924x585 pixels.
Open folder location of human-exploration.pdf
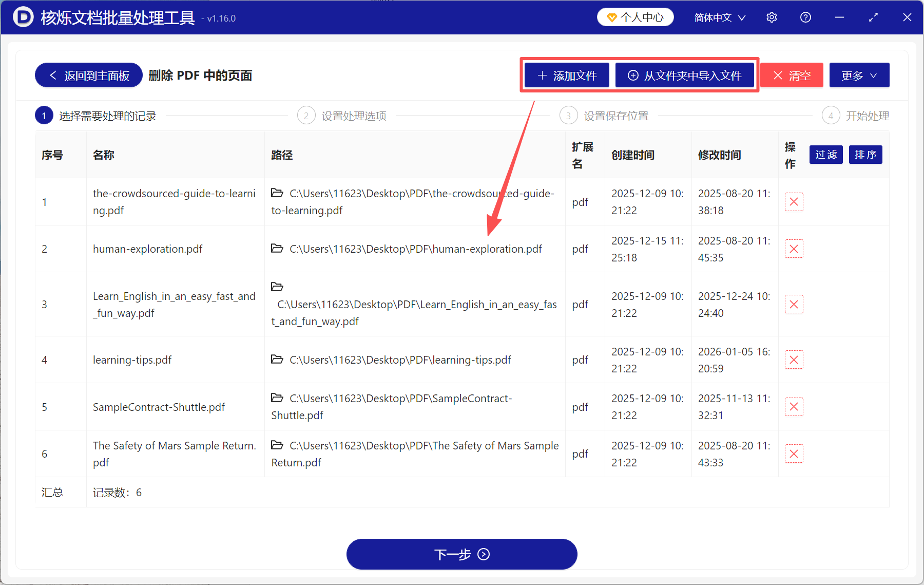coord(277,248)
